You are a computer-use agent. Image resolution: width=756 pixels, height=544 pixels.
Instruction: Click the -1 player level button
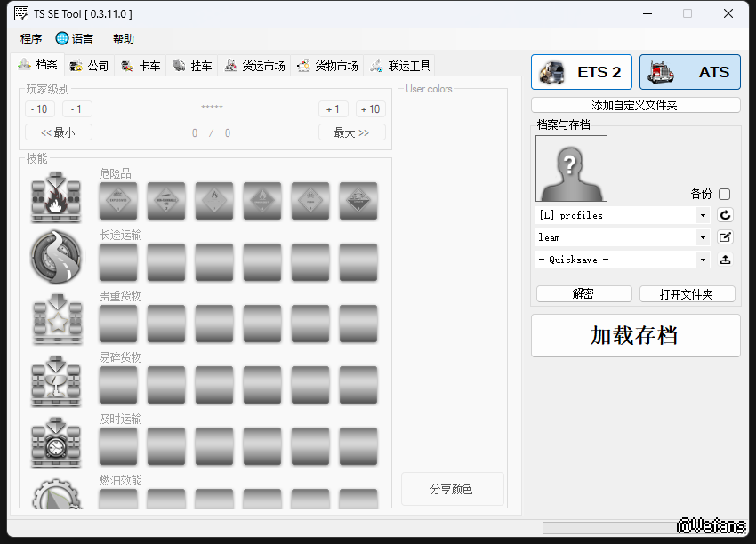[x=76, y=109]
